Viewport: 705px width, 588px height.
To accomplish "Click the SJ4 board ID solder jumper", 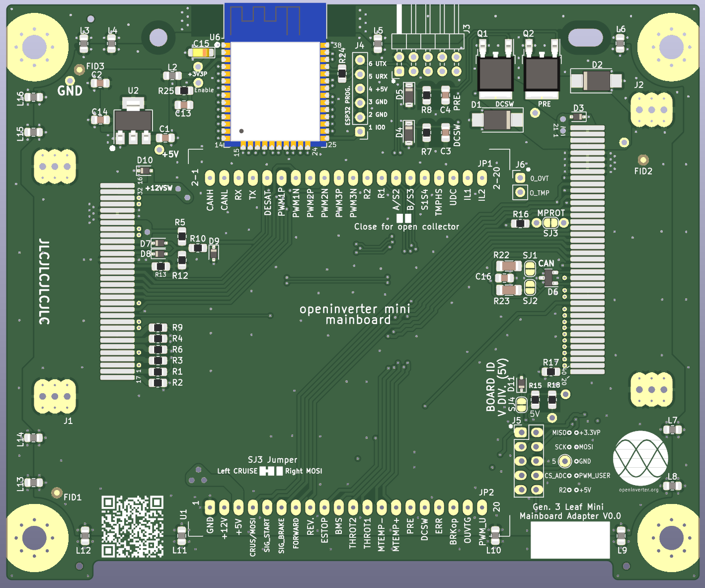I will (x=521, y=405).
